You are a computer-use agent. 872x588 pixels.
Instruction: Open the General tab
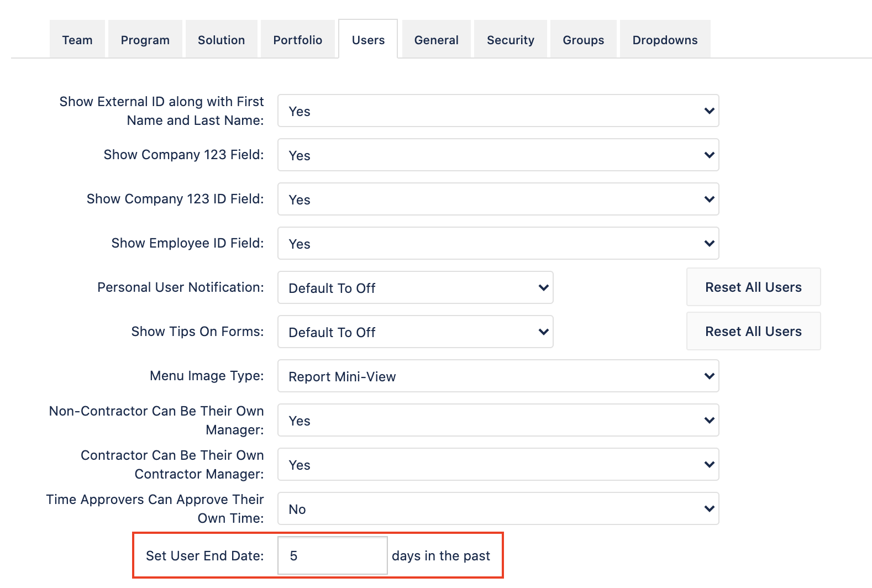[437, 39]
